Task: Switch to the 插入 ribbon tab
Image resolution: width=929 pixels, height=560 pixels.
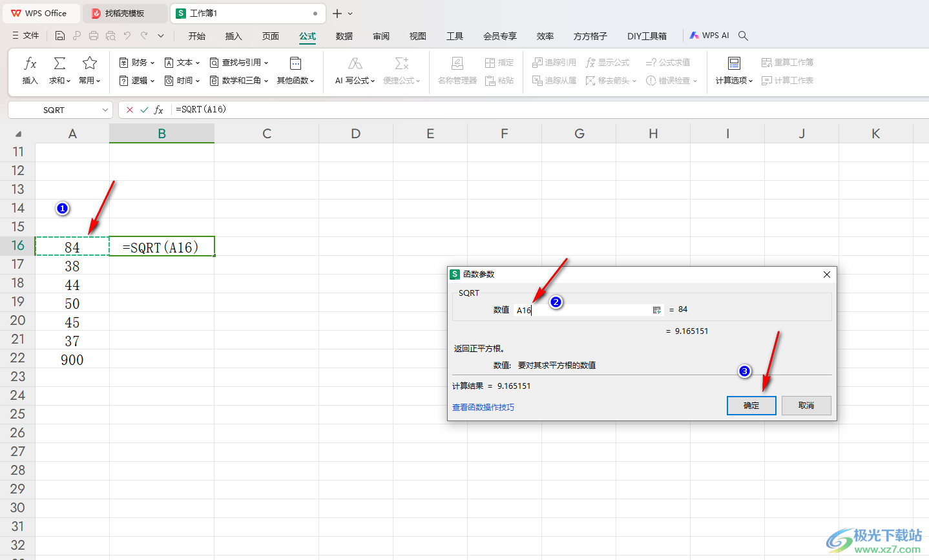Action: (x=234, y=36)
